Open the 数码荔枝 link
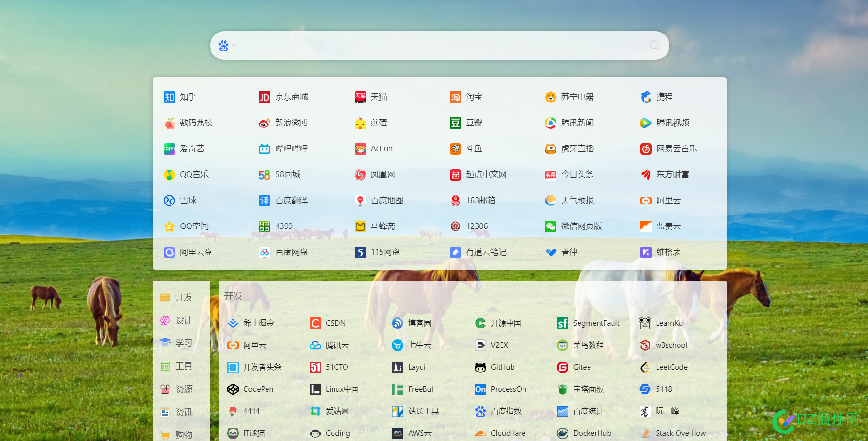The image size is (868, 441). (x=188, y=123)
